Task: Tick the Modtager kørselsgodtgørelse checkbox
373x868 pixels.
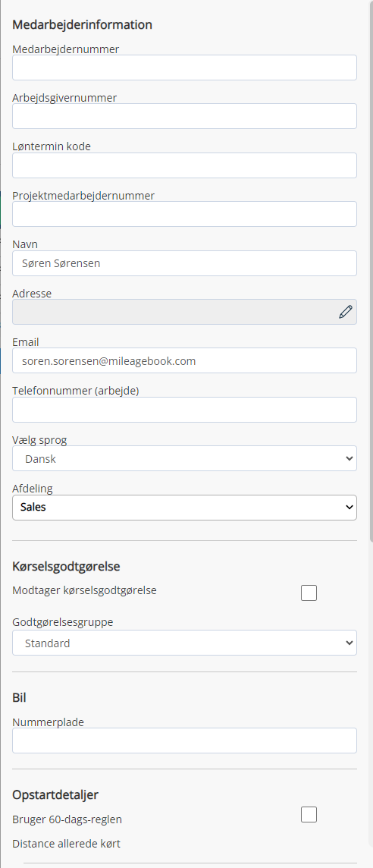Action: pos(309,593)
